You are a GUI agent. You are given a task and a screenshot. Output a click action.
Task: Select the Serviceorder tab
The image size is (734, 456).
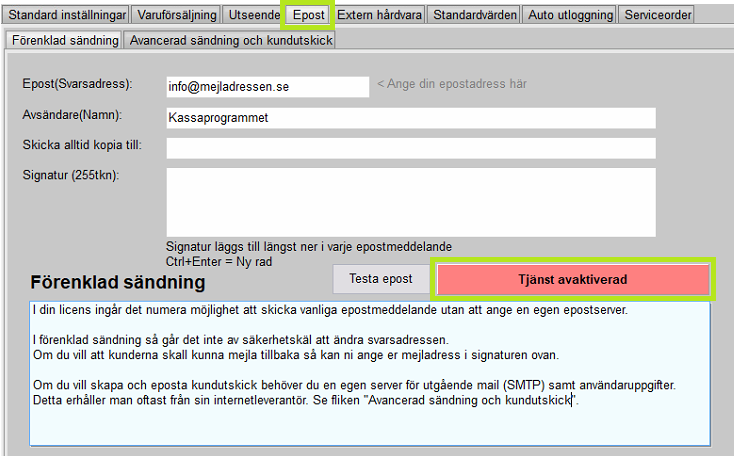(x=658, y=15)
